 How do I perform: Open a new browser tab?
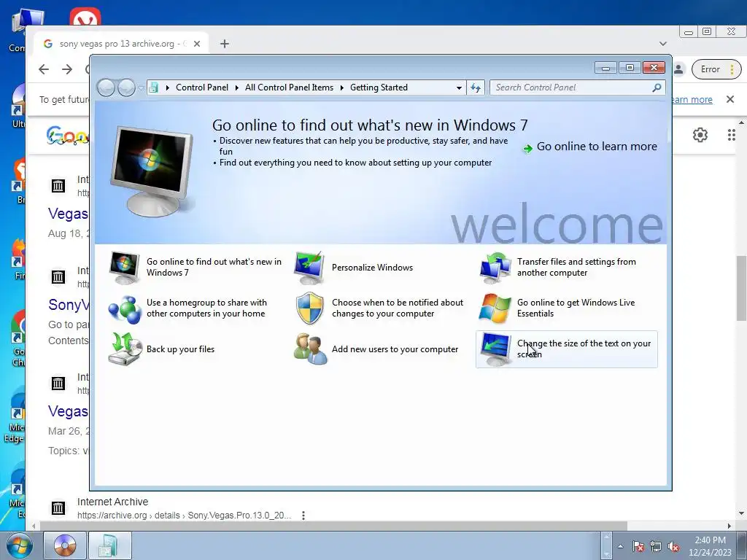tap(225, 44)
